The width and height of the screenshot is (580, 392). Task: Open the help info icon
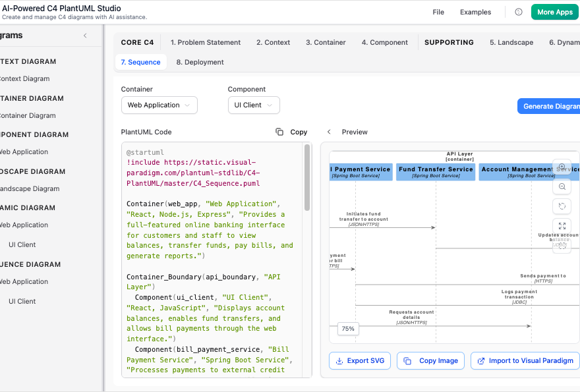(520, 12)
